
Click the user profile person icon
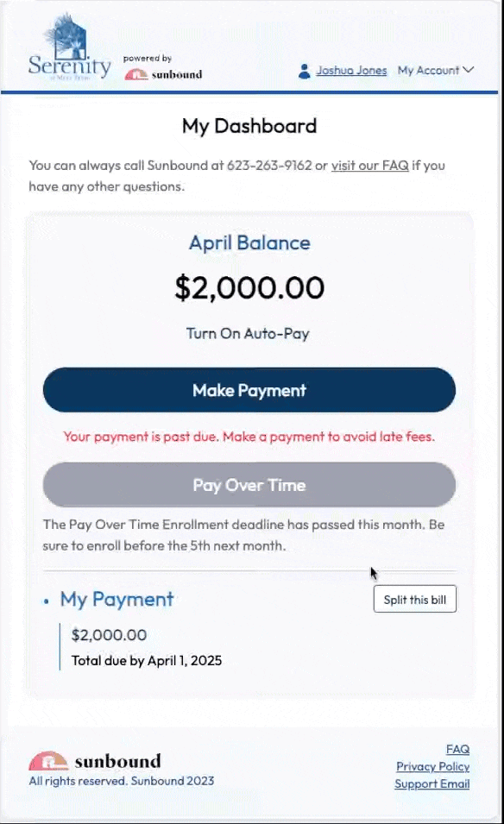point(304,71)
